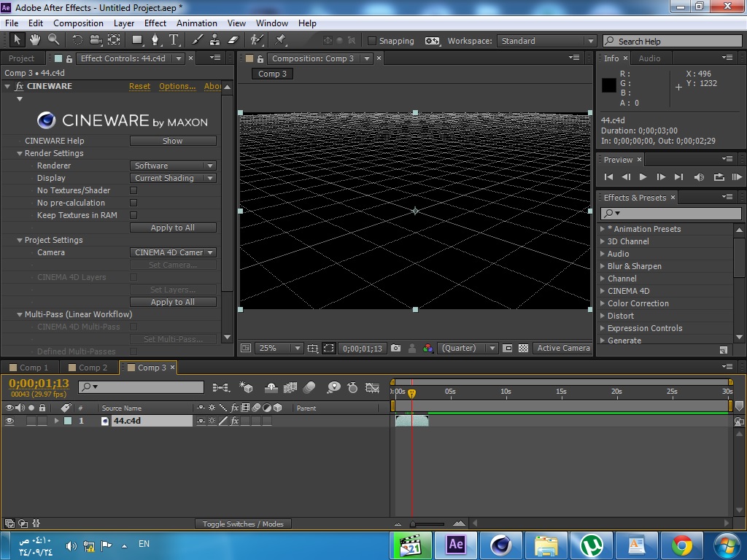
Task: Click Toggle Switches / Modes button
Action: [x=243, y=524]
